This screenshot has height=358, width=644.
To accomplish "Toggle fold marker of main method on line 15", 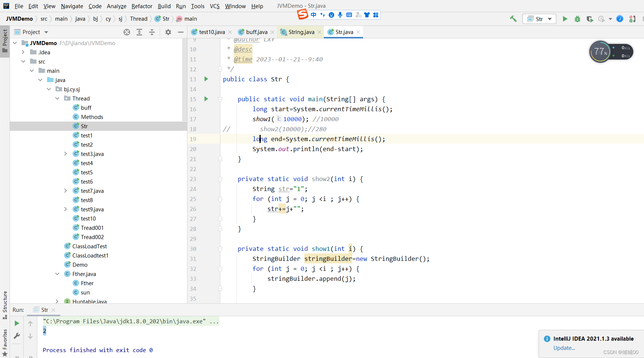I will 220,99.
